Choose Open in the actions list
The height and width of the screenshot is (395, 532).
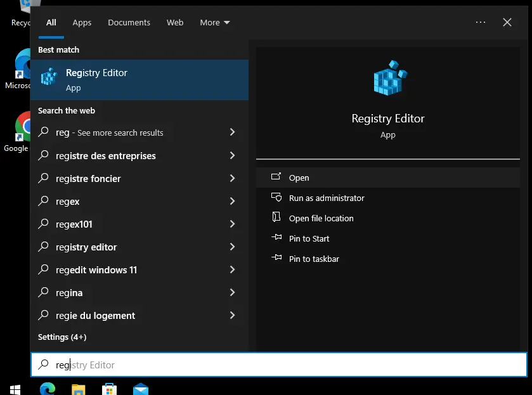click(388, 178)
